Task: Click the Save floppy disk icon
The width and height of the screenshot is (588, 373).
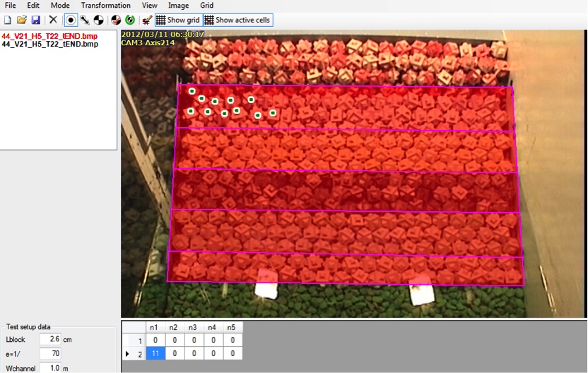Action: 35,20
